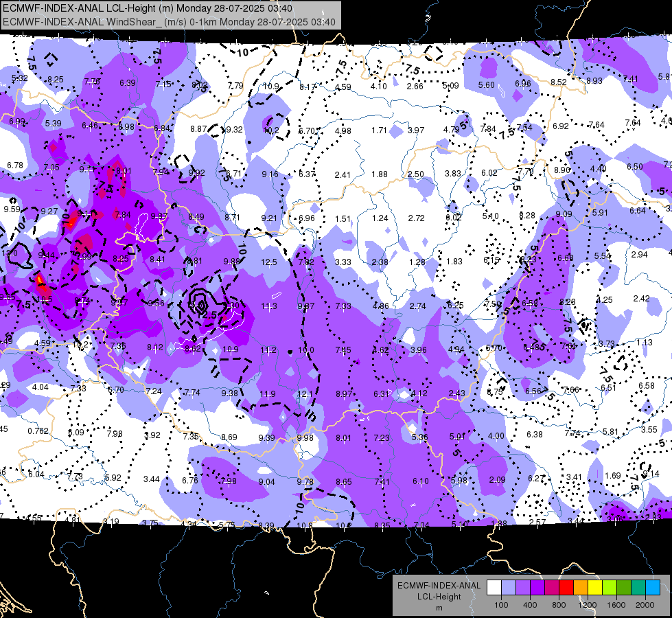Click the grid value 1.83
Screen dimensions: 672x618
tap(454, 261)
